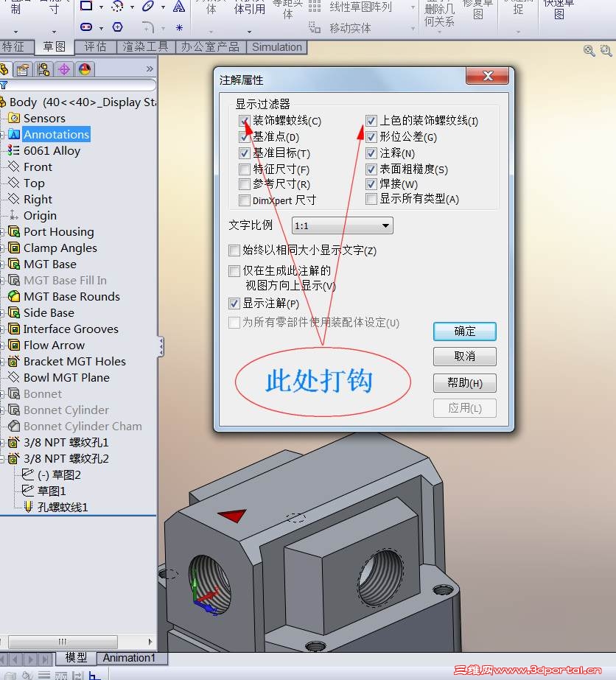Select the sketch Text tool icon

(x=179, y=7)
